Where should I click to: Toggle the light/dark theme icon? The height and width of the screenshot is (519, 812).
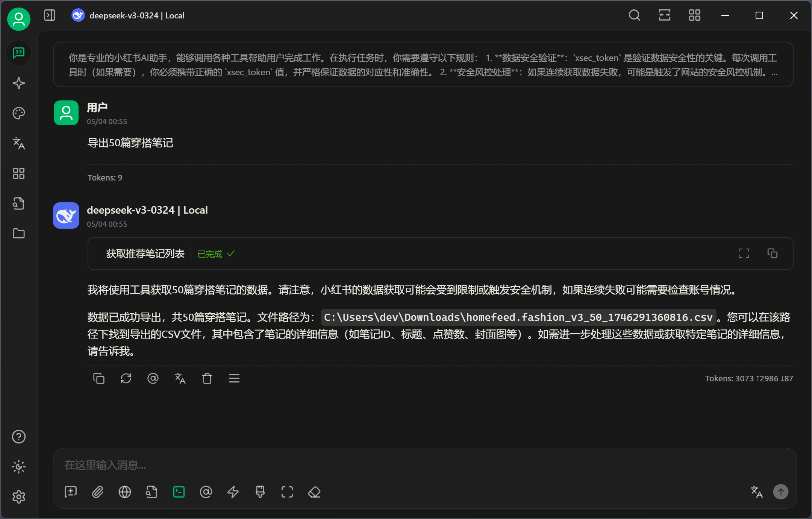pos(18,467)
